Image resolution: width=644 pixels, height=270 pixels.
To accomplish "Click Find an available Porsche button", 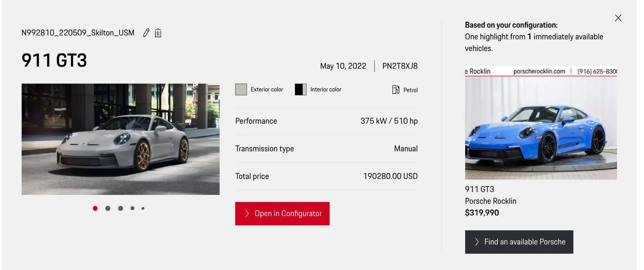I will (x=519, y=242).
